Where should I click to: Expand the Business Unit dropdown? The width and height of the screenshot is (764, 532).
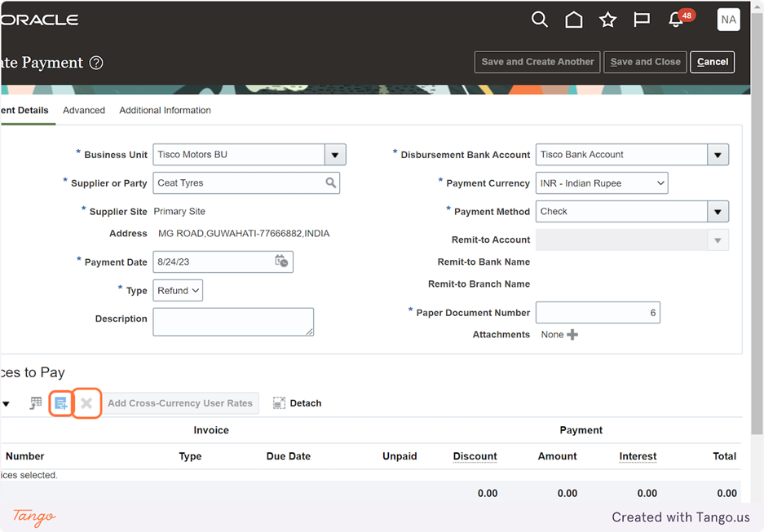335,155
